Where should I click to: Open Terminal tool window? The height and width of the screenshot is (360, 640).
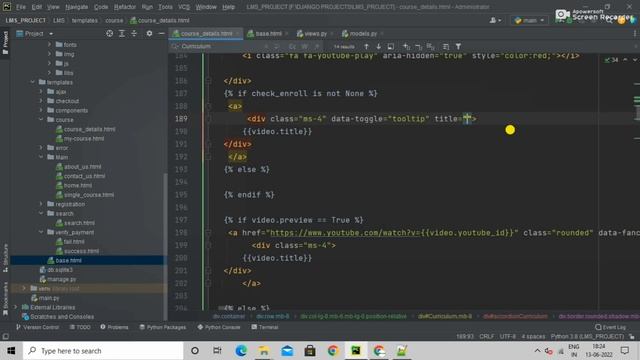click(x=264, y=327)
